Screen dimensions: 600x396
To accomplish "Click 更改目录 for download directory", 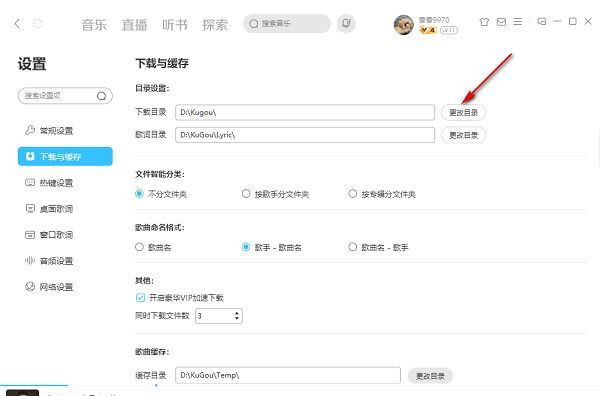I will tap(463, 112).
